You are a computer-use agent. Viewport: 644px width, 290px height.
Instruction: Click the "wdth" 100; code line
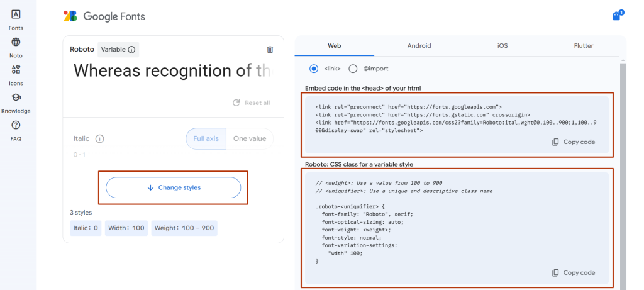tap(345, 253)
